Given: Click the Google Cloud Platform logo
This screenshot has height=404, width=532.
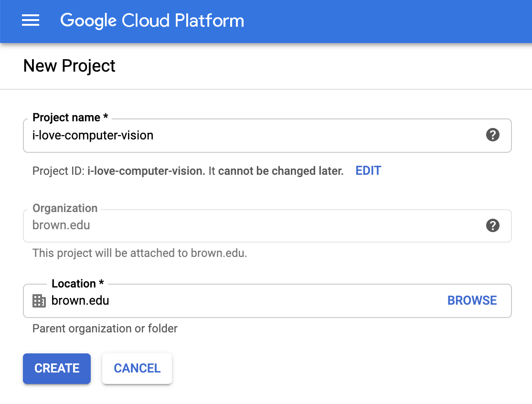Looking at the screenshot, I should click(x=152, y=21).
